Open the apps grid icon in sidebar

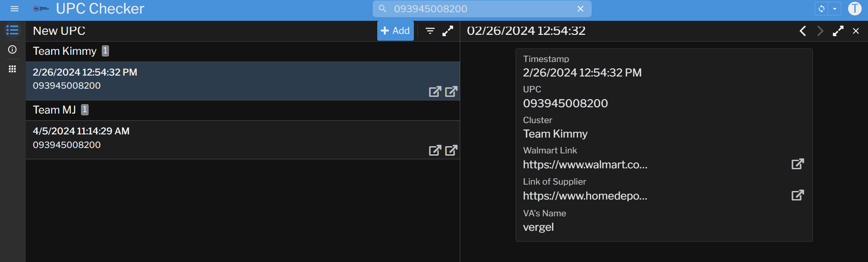tap(12, 69)
